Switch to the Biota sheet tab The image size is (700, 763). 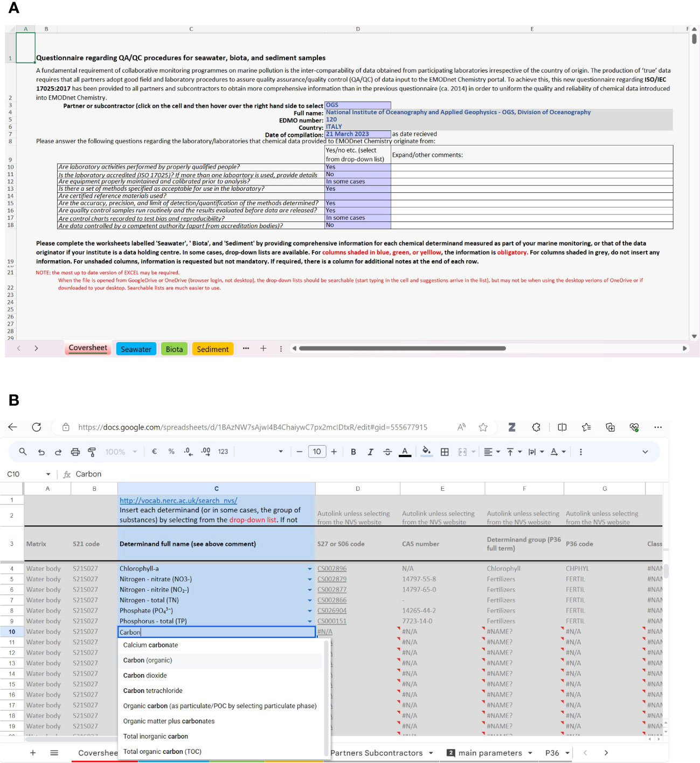tap(174, 349)
